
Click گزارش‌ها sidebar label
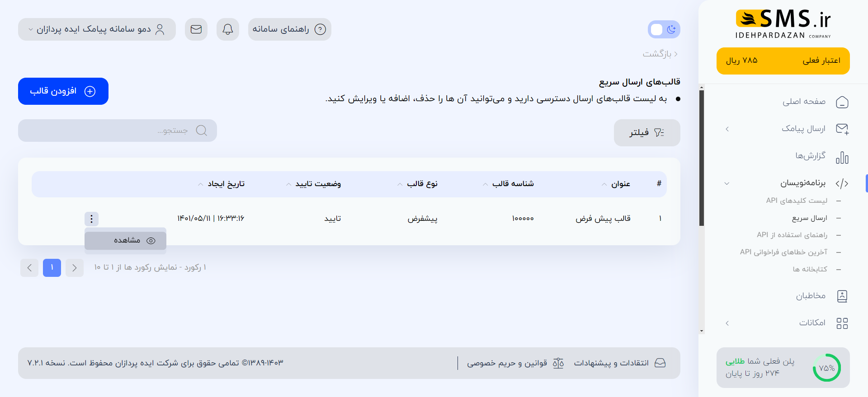tap(811, 156)
